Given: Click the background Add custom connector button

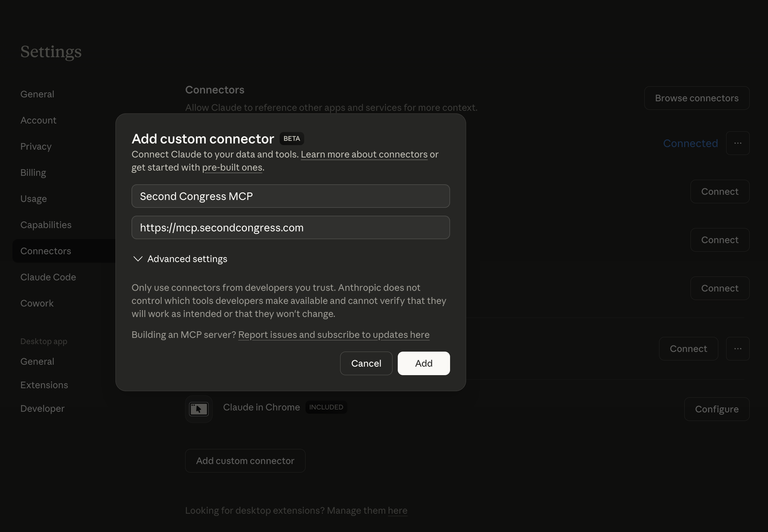Looking at the screenshot, I should [245, 461].
